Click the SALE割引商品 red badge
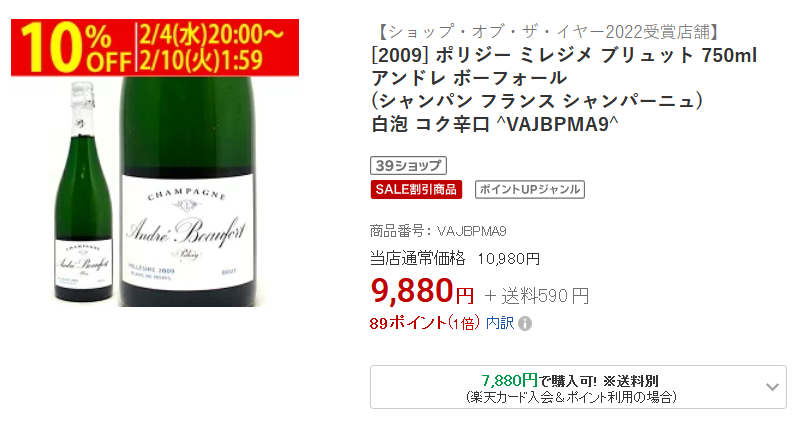805x439 pixels. point(416,189)
